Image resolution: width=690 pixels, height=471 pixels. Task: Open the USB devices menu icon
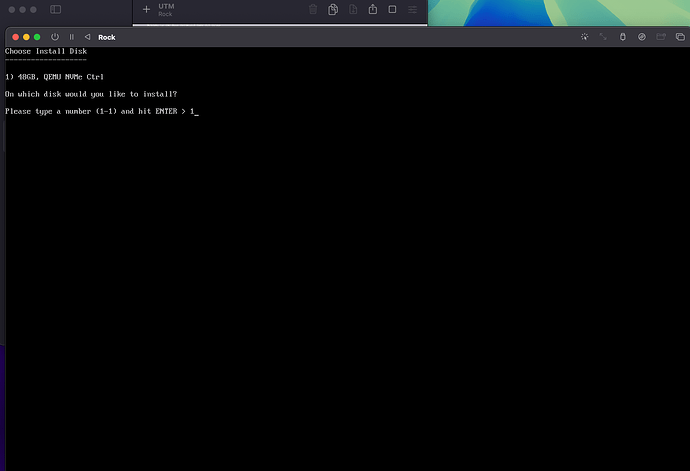coord(622,37)
